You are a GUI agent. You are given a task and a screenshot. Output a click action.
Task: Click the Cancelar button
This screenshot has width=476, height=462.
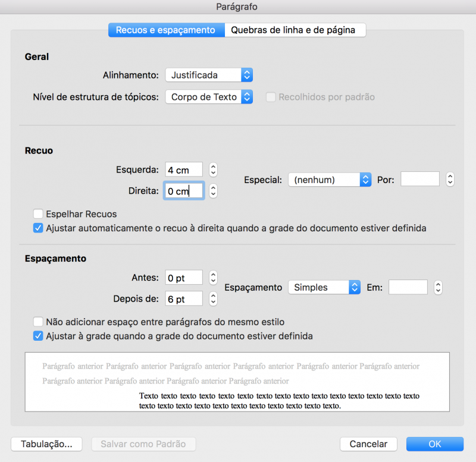click(368, 444)
